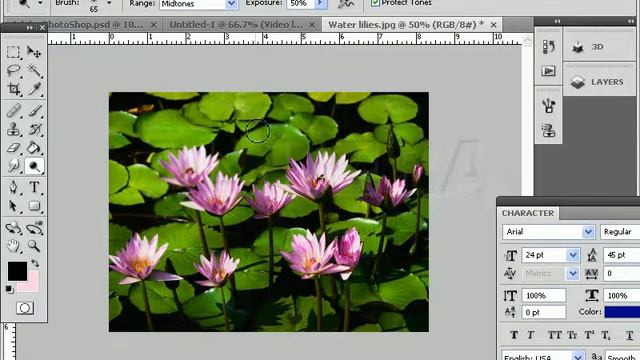Click the baseline shift 0 pt field
640x360 pixels.
coord(544,313)
